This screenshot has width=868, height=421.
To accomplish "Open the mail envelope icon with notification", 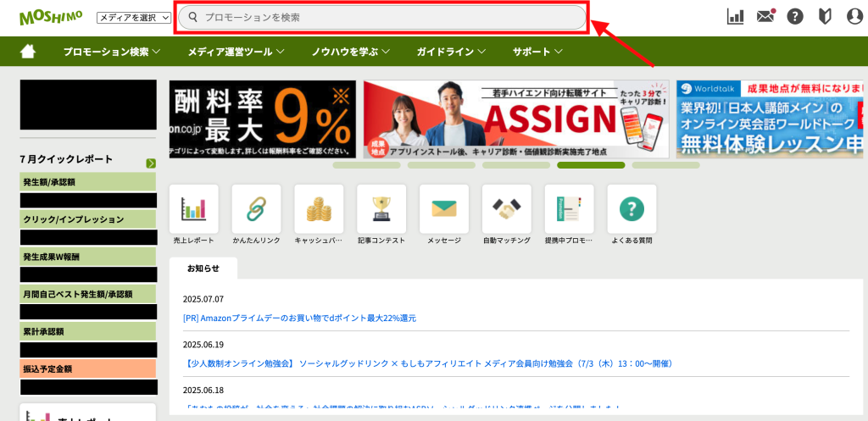I will pos(765,16).
